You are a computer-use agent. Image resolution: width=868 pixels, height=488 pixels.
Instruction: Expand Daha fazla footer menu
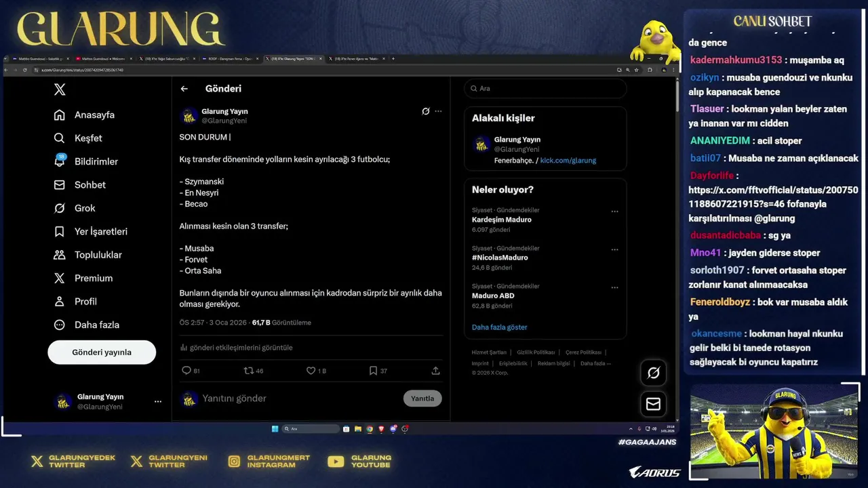coord(595,363)
